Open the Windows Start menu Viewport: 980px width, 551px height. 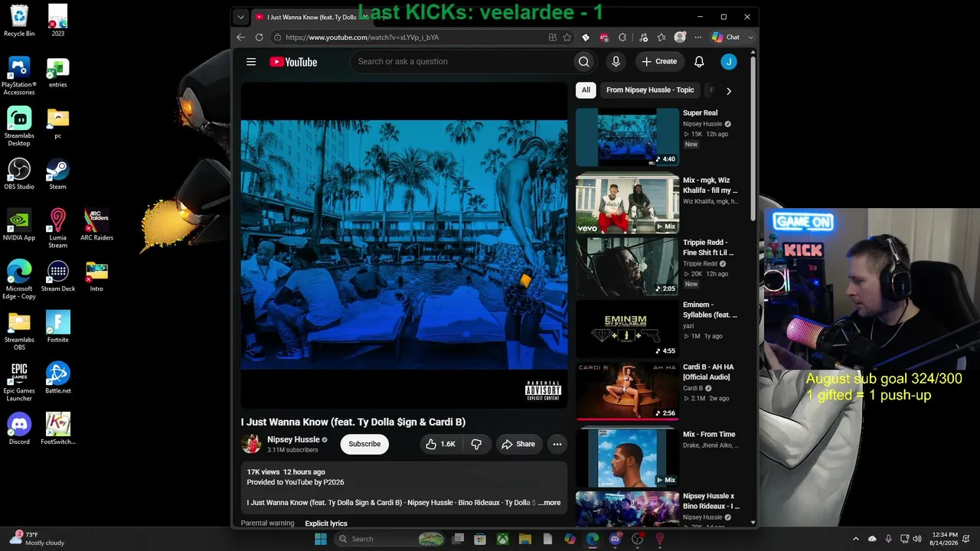tap(321, 539)
